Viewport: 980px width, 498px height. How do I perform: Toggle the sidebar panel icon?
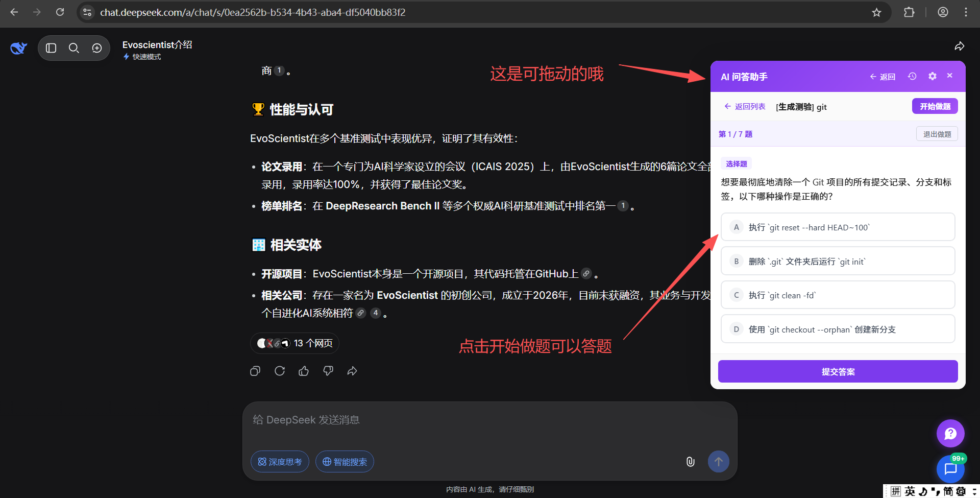(x=51, y=48)
